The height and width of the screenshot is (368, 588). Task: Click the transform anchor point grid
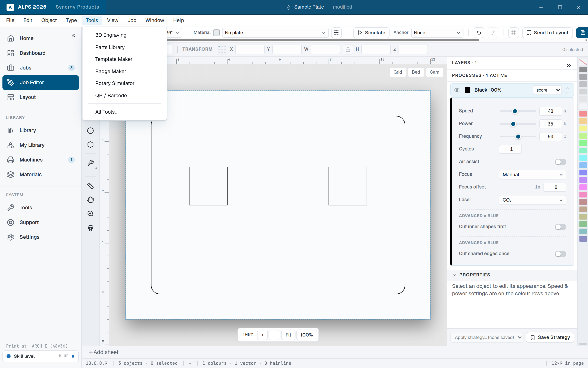tap(222, 49)
